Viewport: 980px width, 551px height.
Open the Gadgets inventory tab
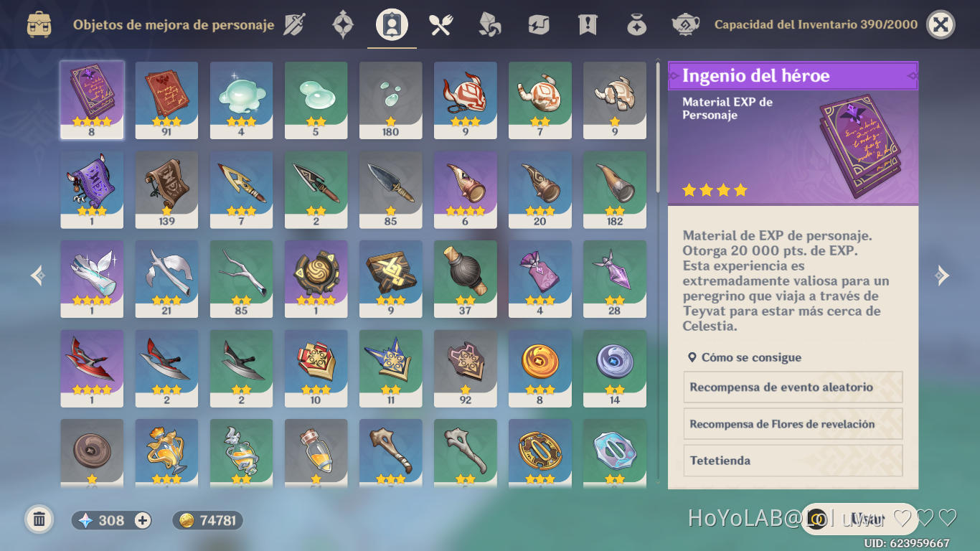(x=539, y=24)
